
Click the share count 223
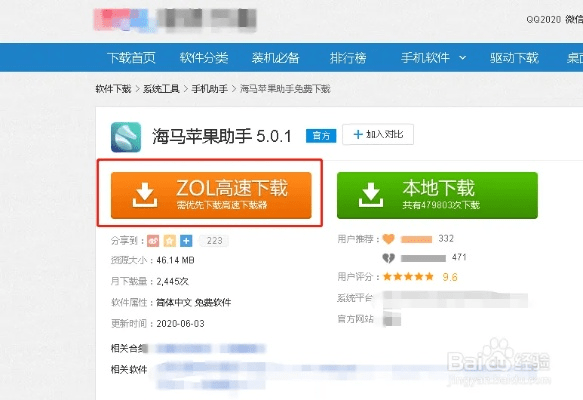tap(214, 241)
